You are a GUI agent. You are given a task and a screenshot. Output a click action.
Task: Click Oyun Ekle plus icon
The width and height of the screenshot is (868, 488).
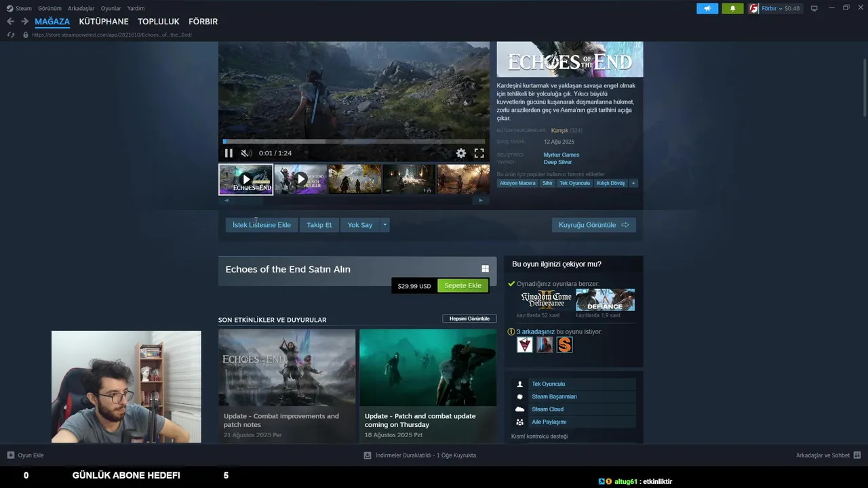click(11, 455)
